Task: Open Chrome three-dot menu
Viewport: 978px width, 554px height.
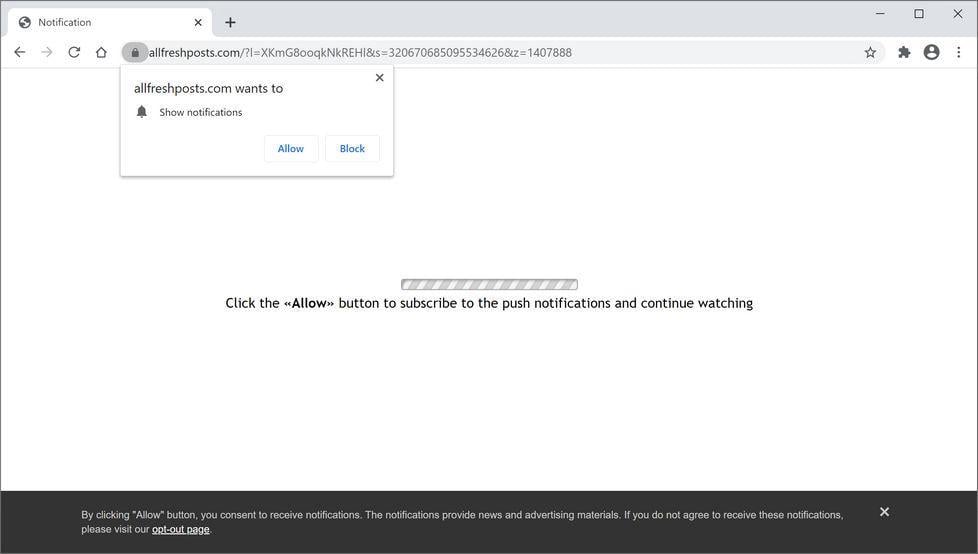Action: [959, 52]
